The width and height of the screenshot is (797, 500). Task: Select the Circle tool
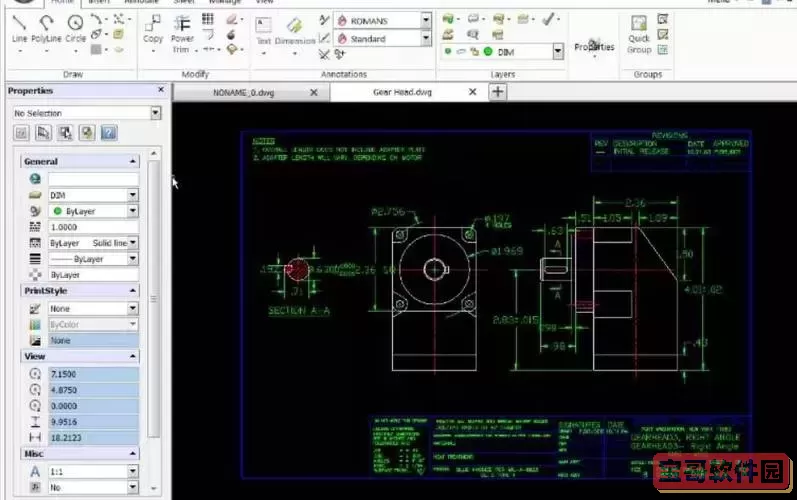coord(75,28)
